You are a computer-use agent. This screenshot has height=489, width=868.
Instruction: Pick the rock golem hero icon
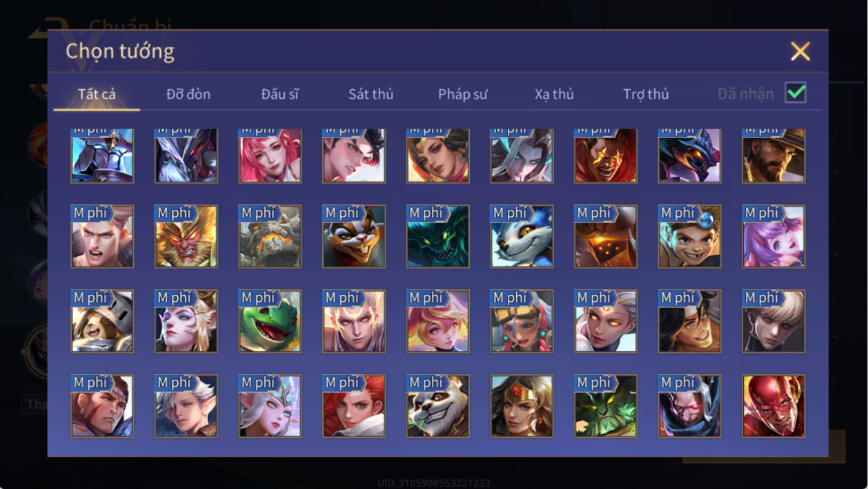(270, 236)
